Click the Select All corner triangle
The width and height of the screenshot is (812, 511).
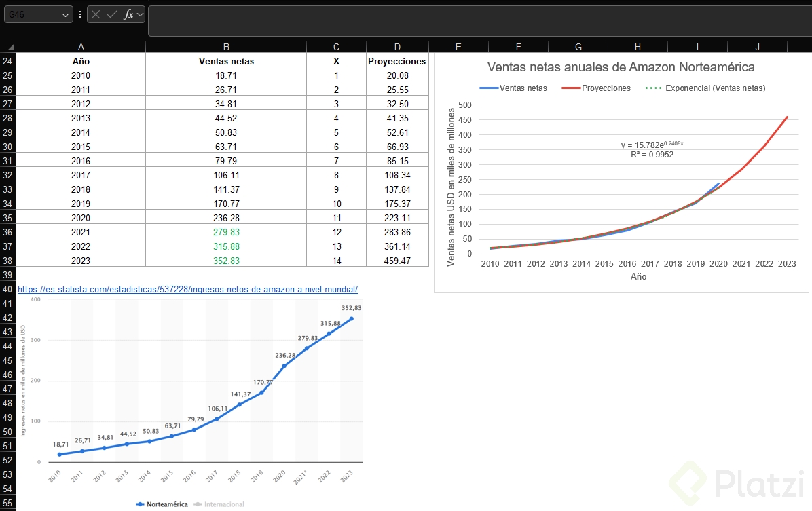tap(10, 47)
